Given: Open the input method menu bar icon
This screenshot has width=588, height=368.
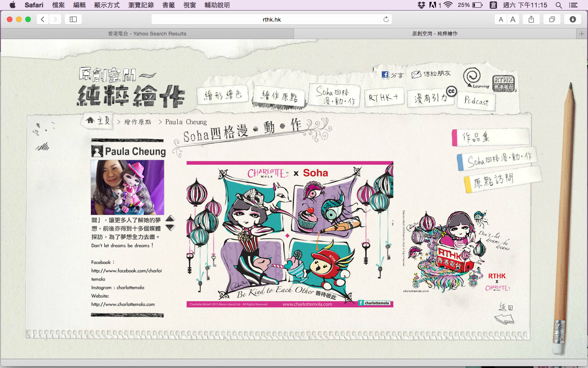Looking at the screenshot, I should coord(493,5).
